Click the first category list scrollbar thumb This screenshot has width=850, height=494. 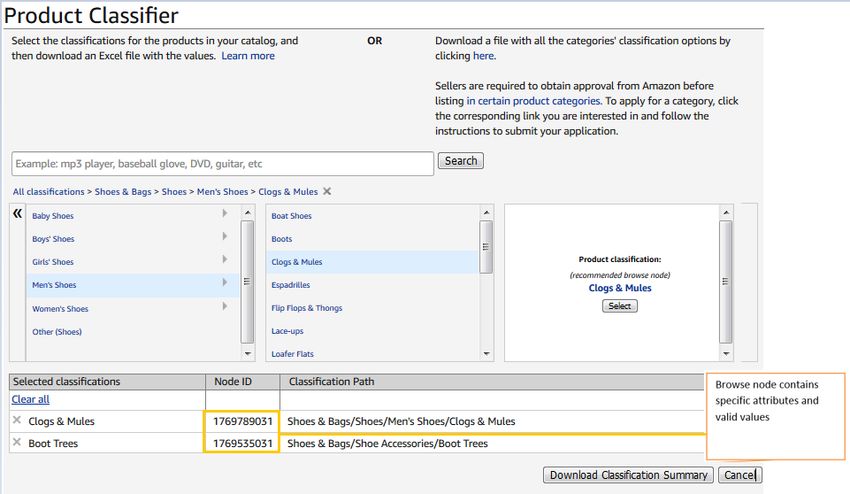(x=247, y=281)
